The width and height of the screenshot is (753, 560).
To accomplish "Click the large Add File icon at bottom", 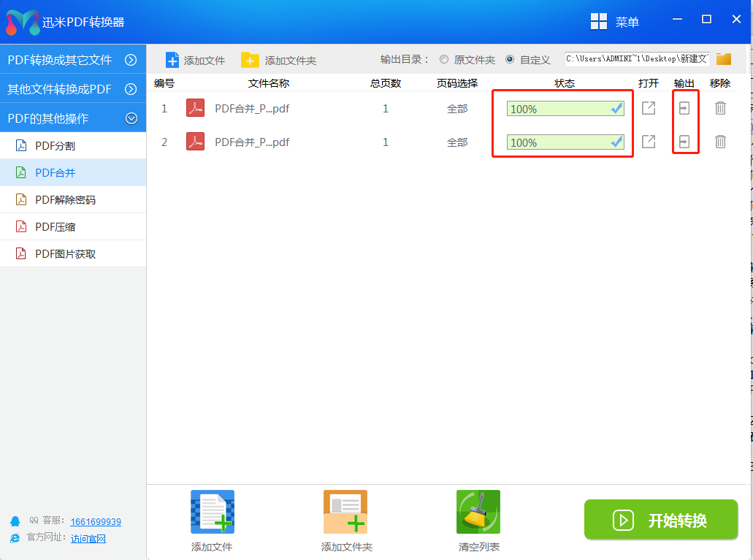I will coord(212,512).
